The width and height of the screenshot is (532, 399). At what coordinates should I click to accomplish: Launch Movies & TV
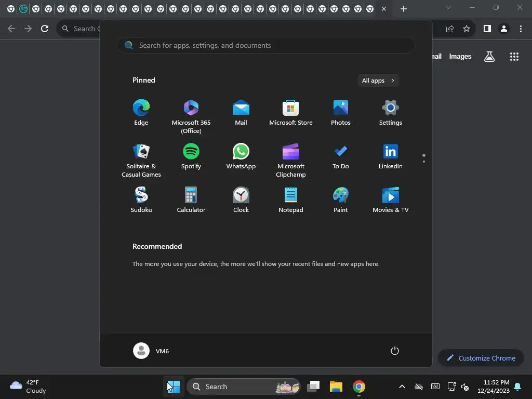click(x=391, y=200)
